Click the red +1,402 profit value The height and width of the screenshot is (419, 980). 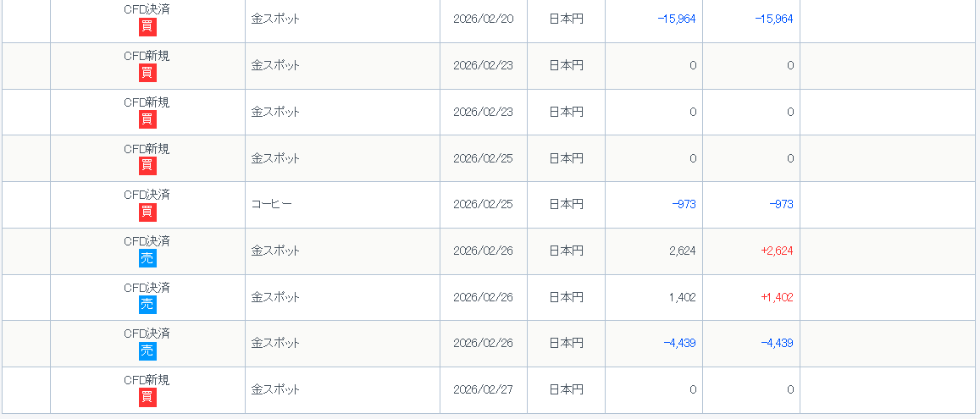[777, 297]
